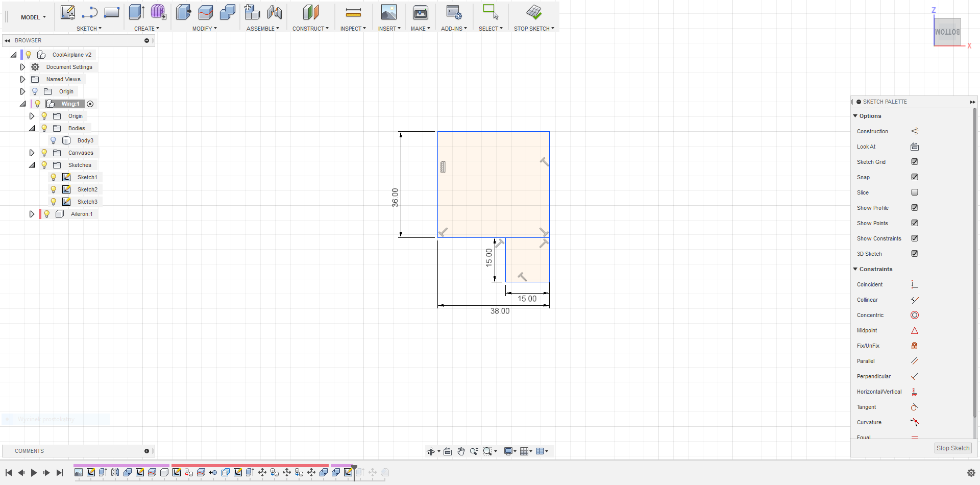This screenshot has height=485, width=980.
Task: Click the Stop Sketch button in palette
Action: pos(953,448)
